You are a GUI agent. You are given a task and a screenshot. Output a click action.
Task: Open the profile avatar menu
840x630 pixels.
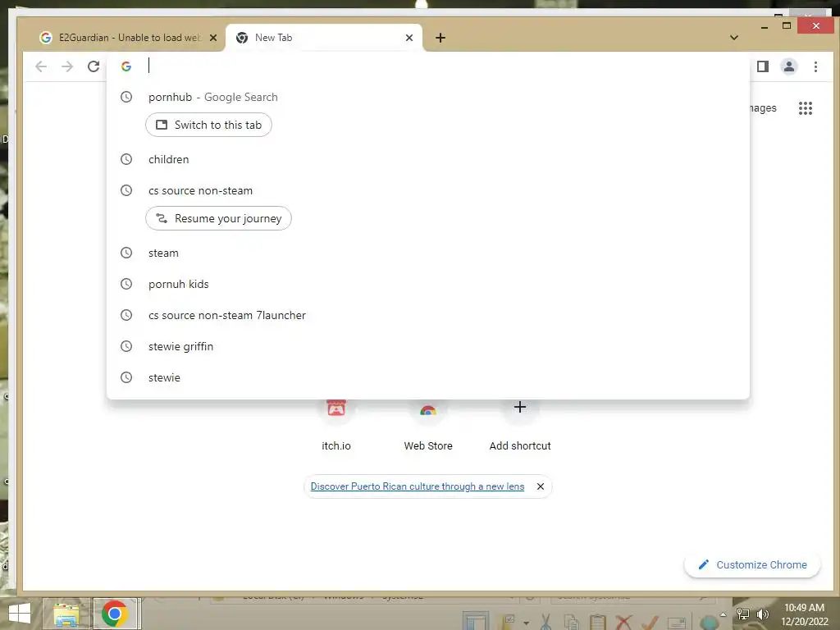789,66
